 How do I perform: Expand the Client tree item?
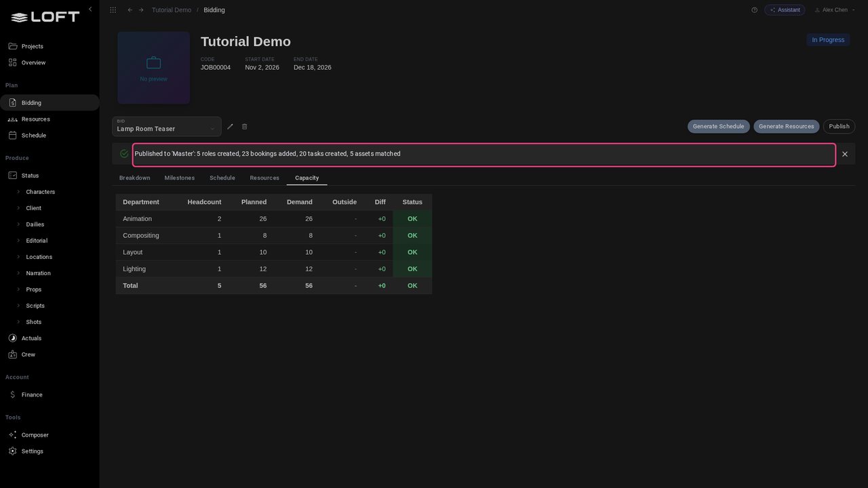[18, 208]
